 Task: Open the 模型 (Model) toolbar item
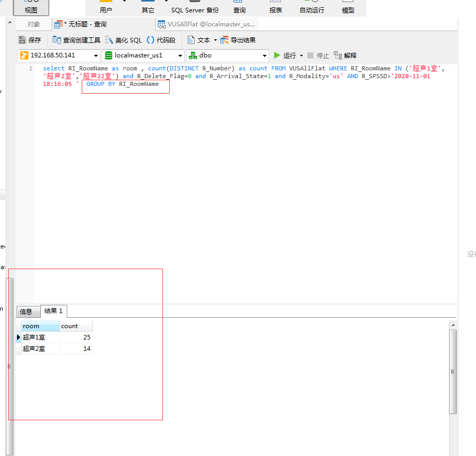(x=348, y=8)
